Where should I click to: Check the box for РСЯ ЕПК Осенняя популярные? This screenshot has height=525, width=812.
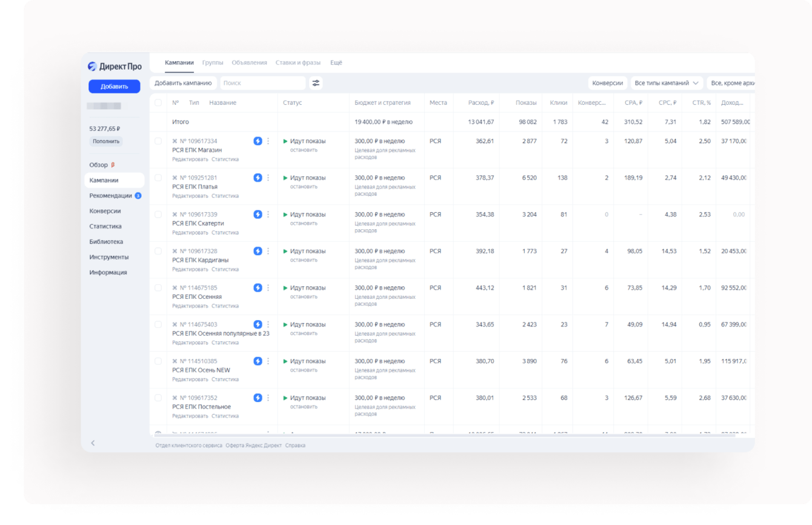tap(158, 324)
